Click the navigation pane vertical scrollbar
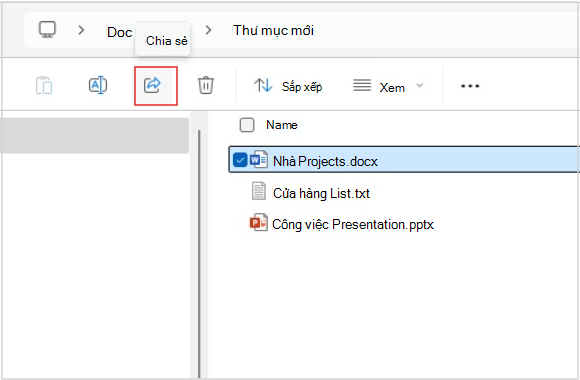Image resolution: width=580 pixels, height=380 pixels. [199, 253]
